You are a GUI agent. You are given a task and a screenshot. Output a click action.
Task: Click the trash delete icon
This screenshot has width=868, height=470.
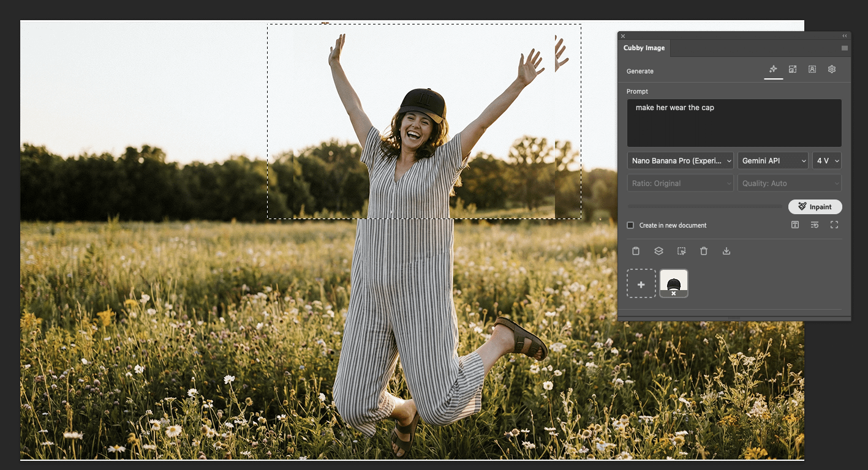point(704,251)
